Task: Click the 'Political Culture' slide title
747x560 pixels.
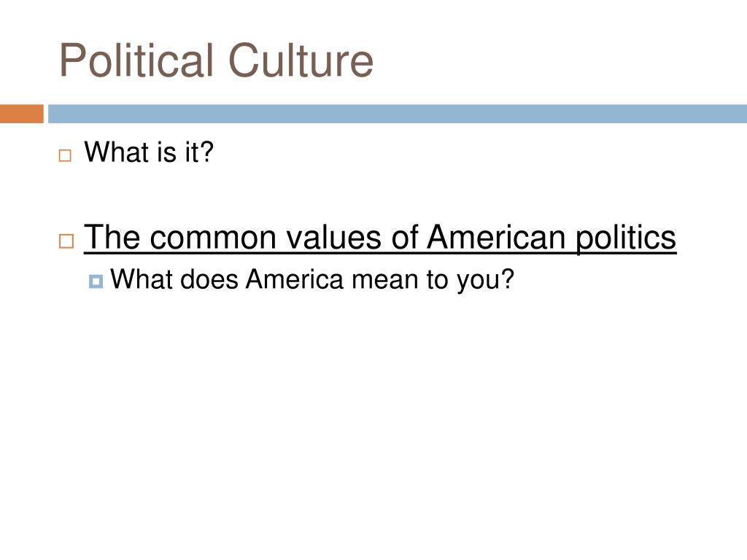Action: [216, 61]
